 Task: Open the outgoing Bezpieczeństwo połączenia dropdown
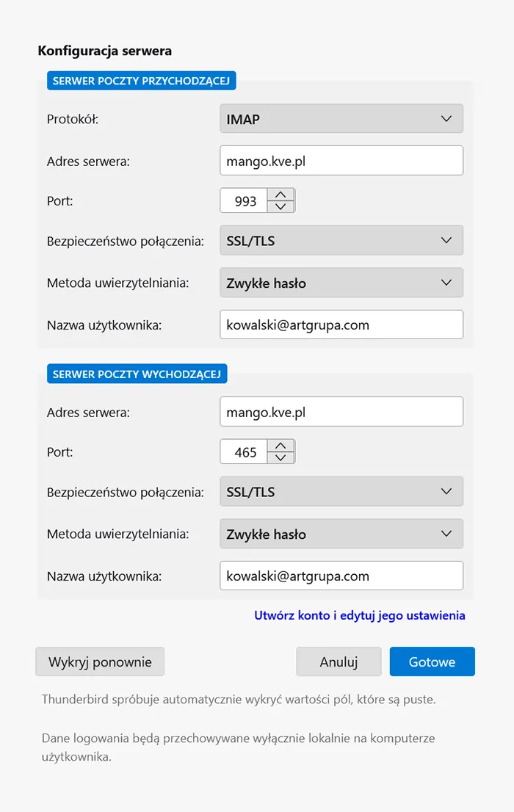341,491
